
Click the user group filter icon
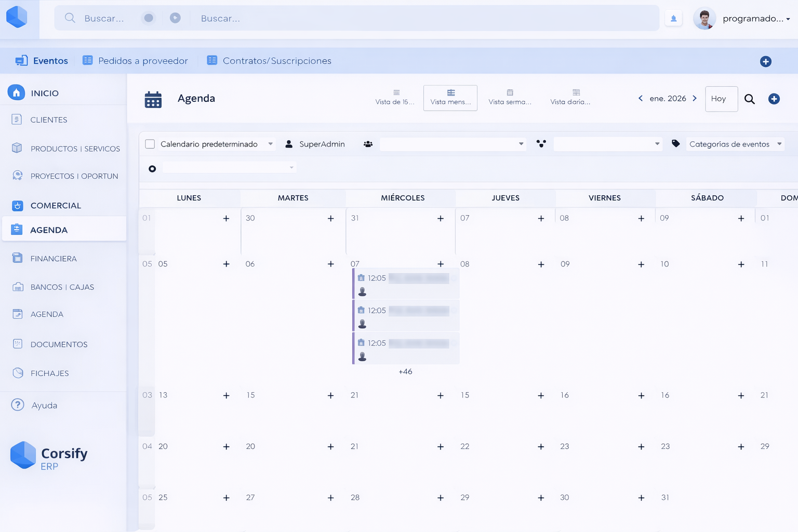click(368, 144)
